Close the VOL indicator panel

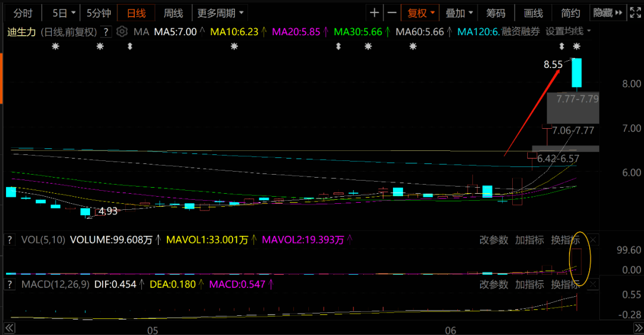[x=593, y=240]
